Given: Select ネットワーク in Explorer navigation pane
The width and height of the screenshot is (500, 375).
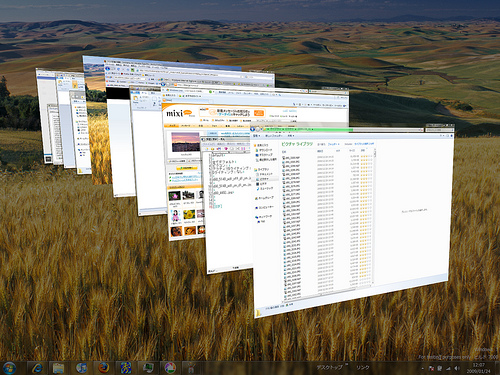Looking at the screenshot, I should [264, 217].
